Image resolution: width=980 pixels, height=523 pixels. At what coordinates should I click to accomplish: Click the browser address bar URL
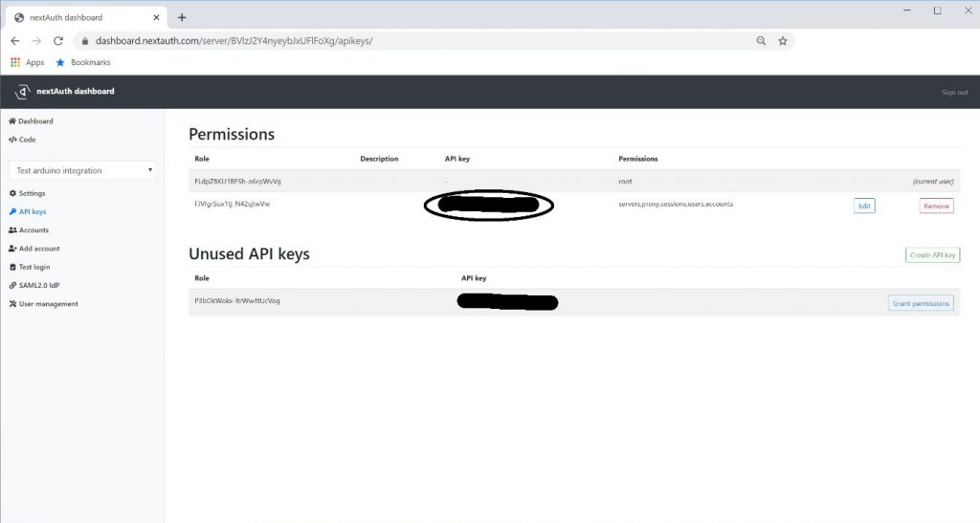tap(234, 41)
